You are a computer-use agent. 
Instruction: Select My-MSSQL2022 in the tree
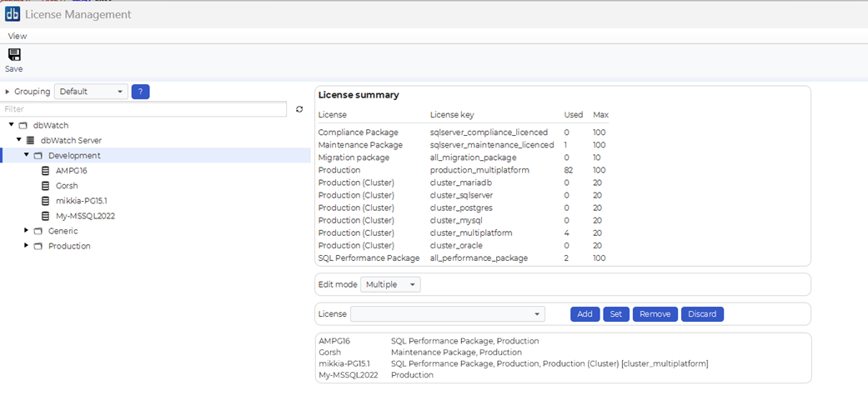(x=85, y=216)
